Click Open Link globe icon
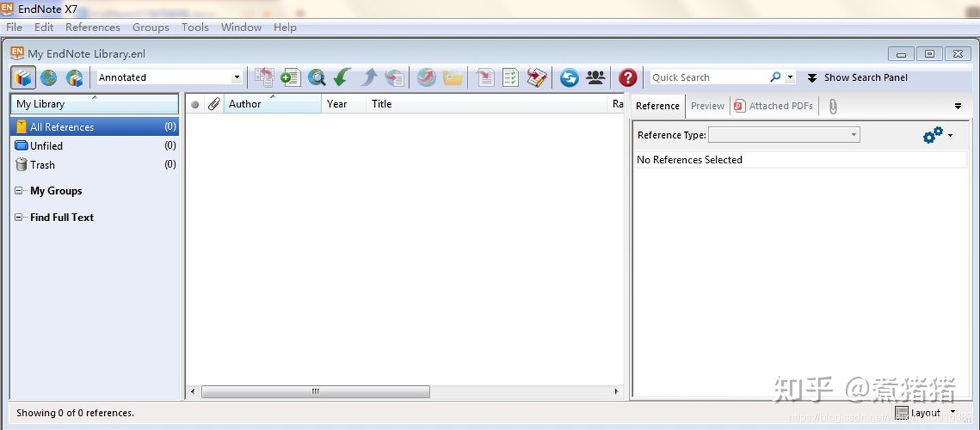 pyautogui.click(x=426, y=78)
